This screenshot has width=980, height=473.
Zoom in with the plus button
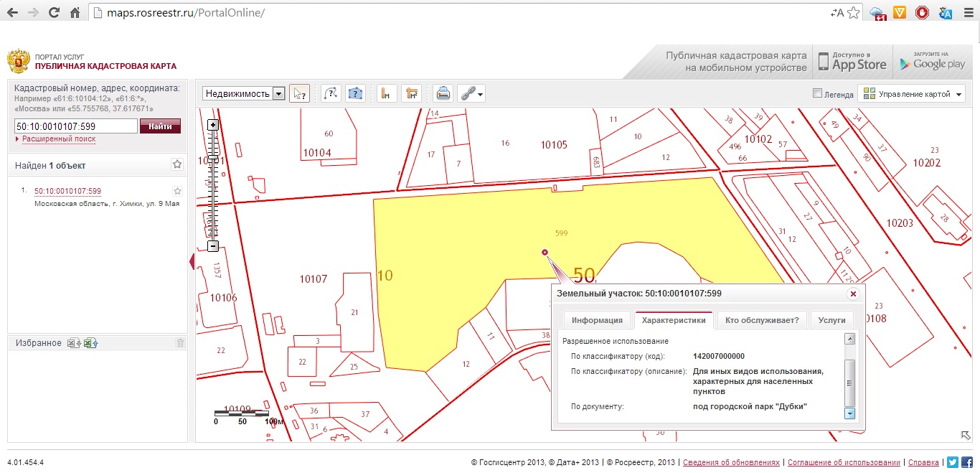point(213,125)
